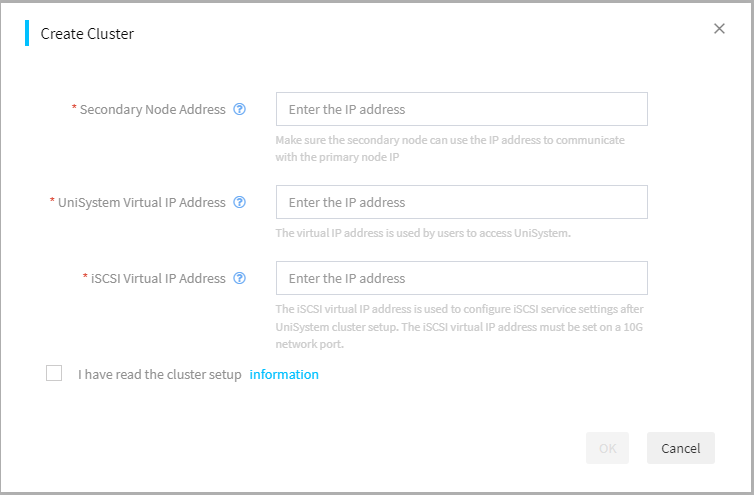This screenshot has height=495, width=754.
Task: Click the iSCSI Virtual IP Address label
Action: (158, 279)
